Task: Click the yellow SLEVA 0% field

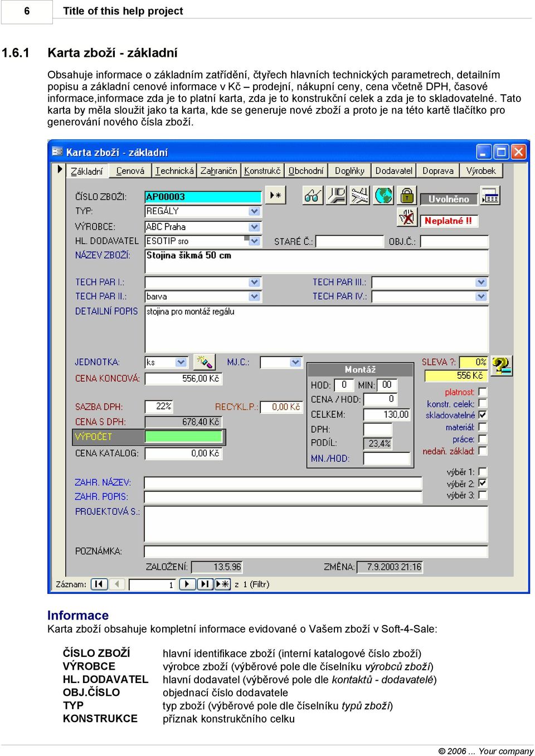Action: 473,362
